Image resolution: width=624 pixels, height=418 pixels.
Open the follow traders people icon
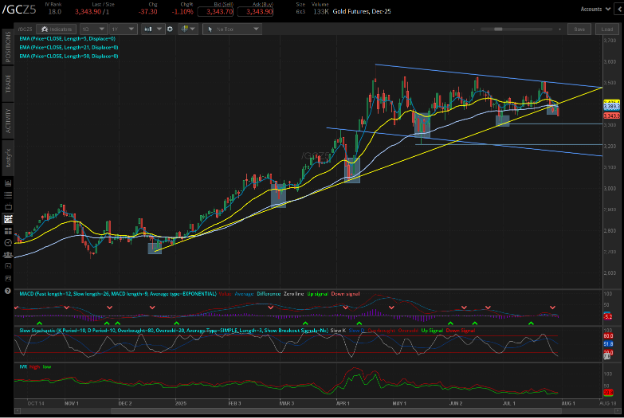[x=8, y=254]
